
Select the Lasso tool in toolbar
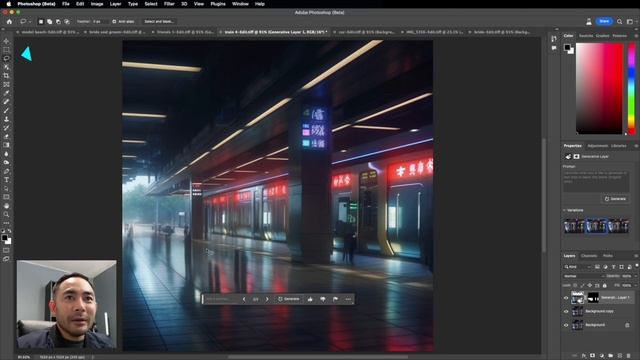click(x=6, y=58)
